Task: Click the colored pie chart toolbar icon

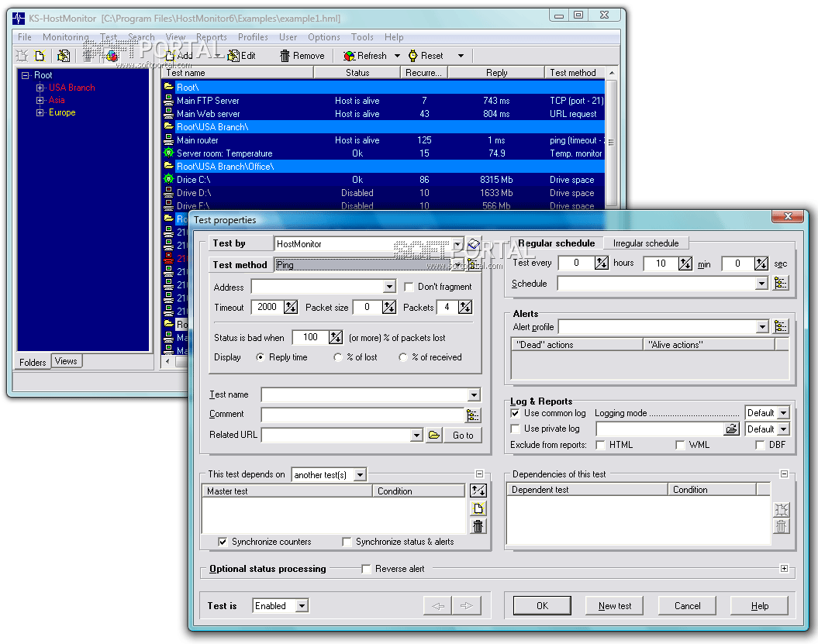Action: point(112,55)
